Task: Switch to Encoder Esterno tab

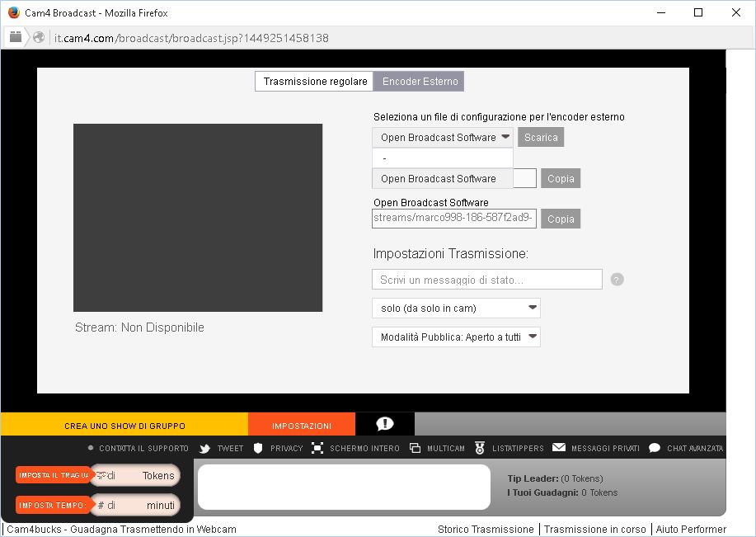Action: (x=419, y=82)
